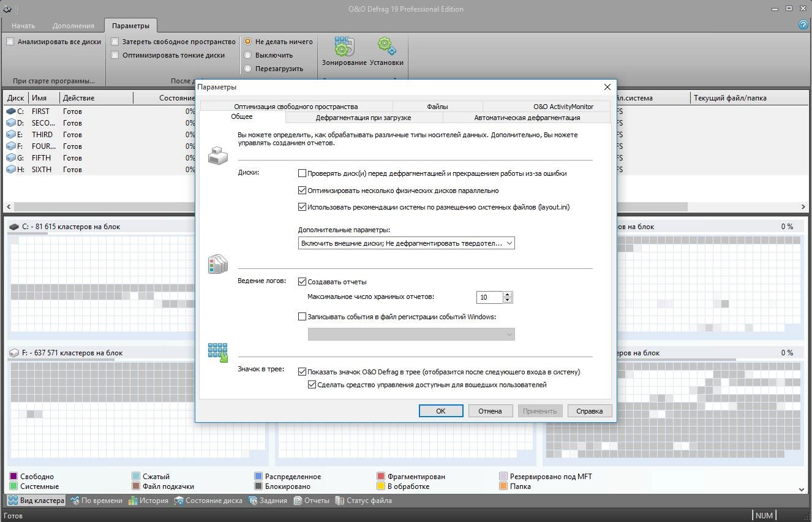Sort by Текущий файл/папка column header

click(748, 98)
